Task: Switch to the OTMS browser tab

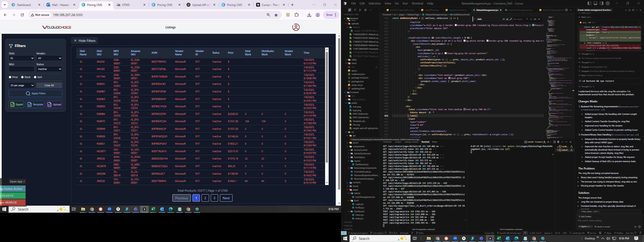Action: (131, 5)
